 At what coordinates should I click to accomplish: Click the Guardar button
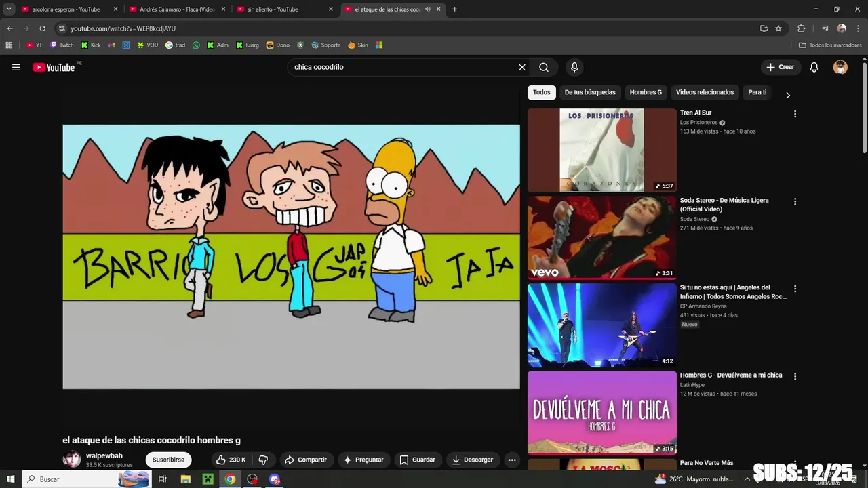(417, 460)
